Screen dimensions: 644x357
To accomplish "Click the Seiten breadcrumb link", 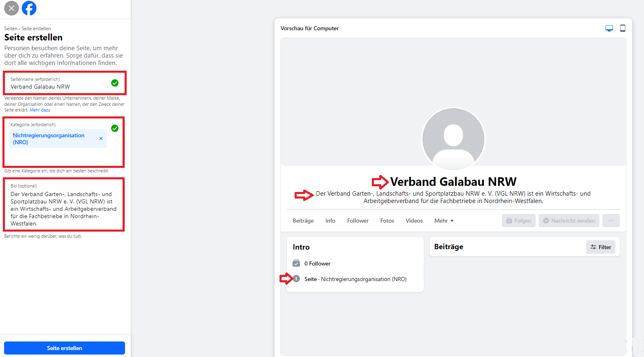I will [11, 29].
